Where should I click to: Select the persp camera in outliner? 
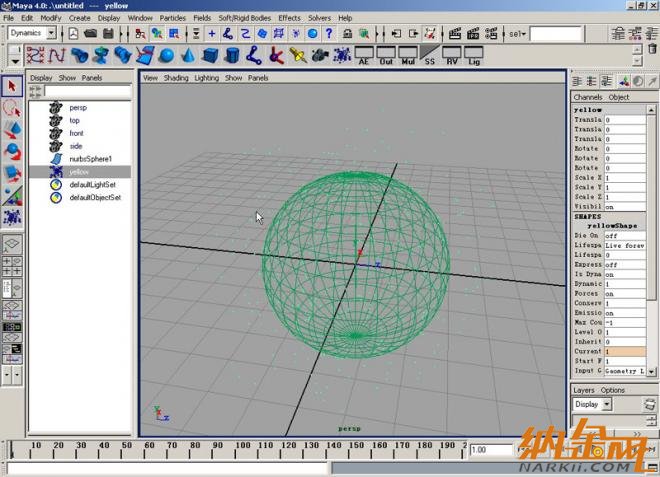(x=78, y=107)
